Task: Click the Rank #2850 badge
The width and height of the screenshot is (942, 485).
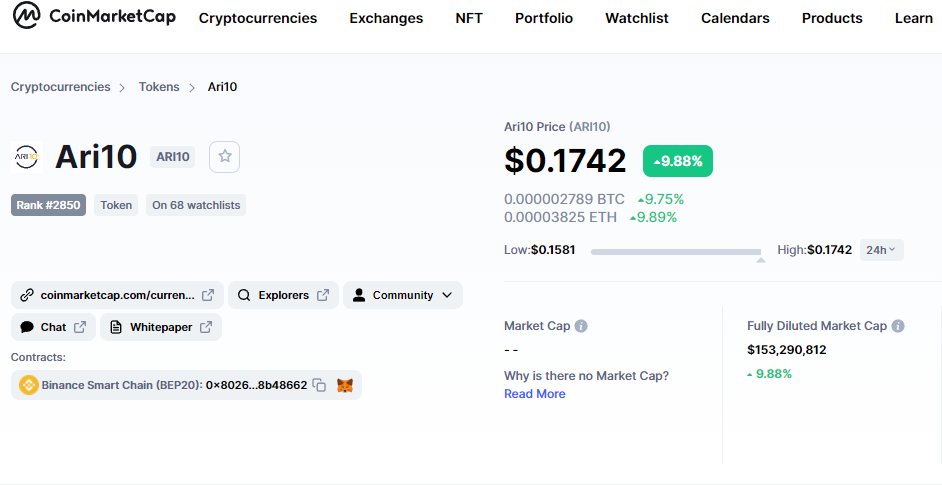Action: (x=48, y=205)
